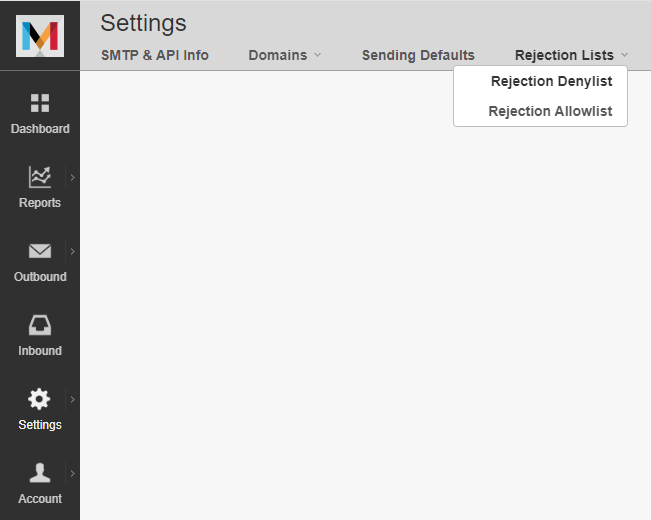Click the Settings gear icon
Image resolution: width=651 pixels, height=520 pixels.
click(40, 399)
